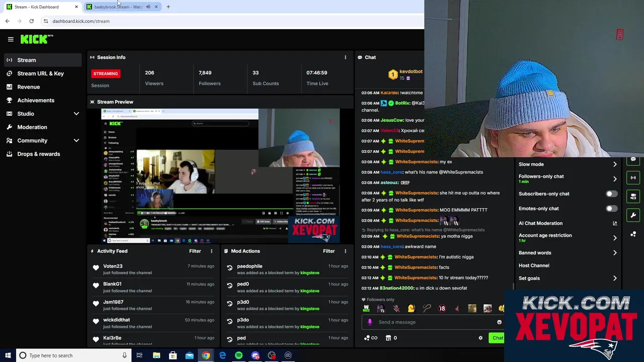Open Banned words settings

568,253
